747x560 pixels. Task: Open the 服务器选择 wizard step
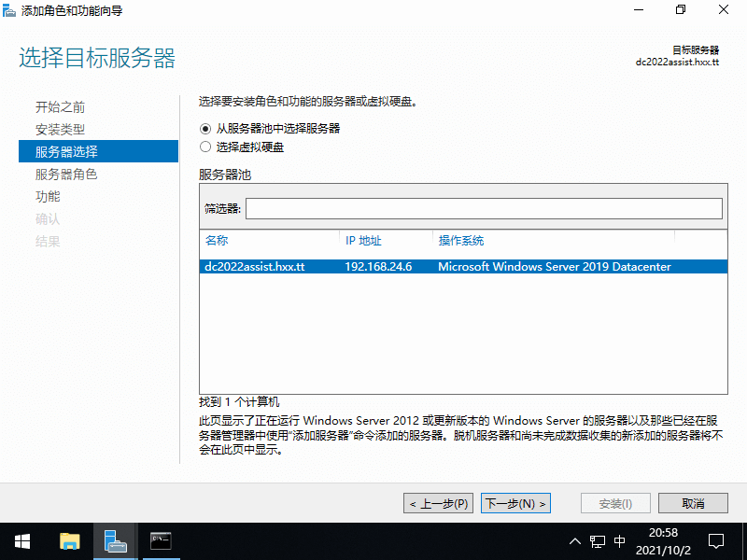[98, 151]
